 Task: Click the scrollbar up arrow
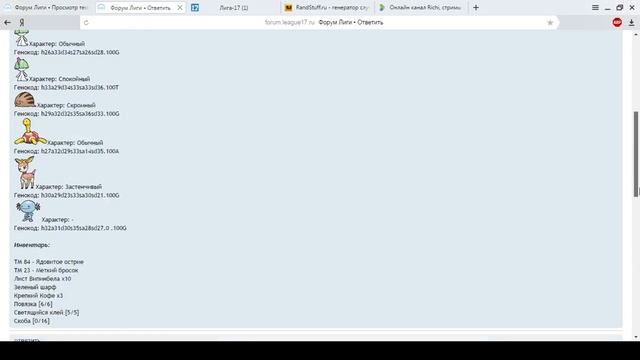[x=636, y=35]
